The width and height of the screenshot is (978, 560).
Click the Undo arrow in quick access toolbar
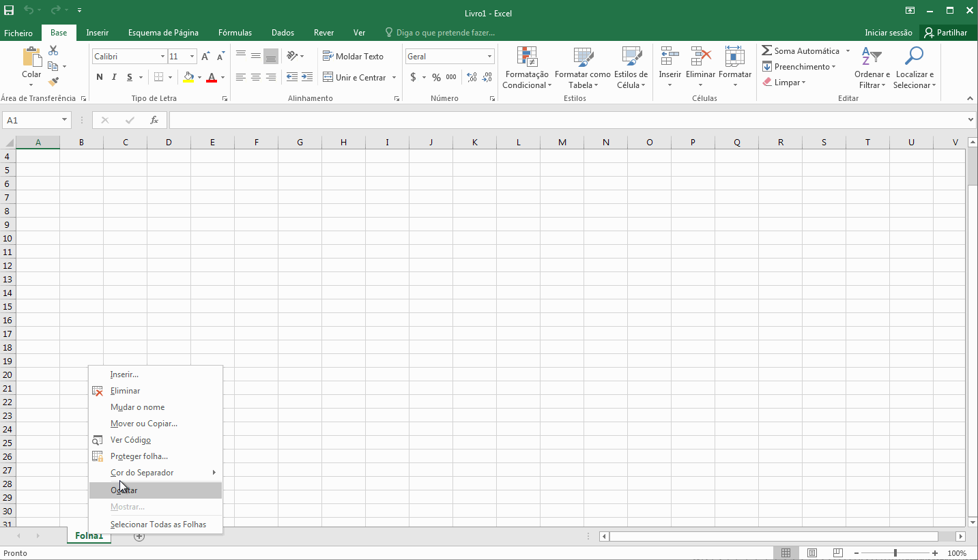(x=29, y=10)
